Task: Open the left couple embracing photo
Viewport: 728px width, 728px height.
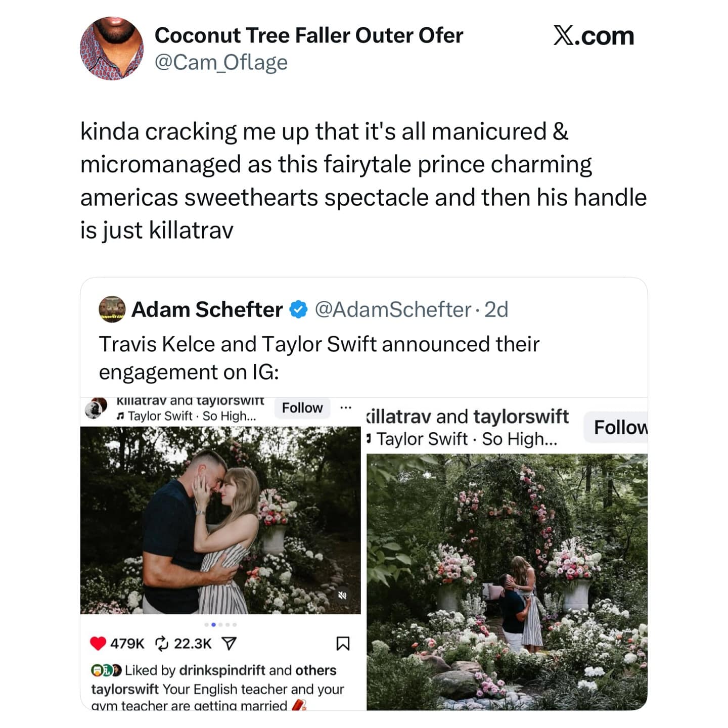Action: 220,520
